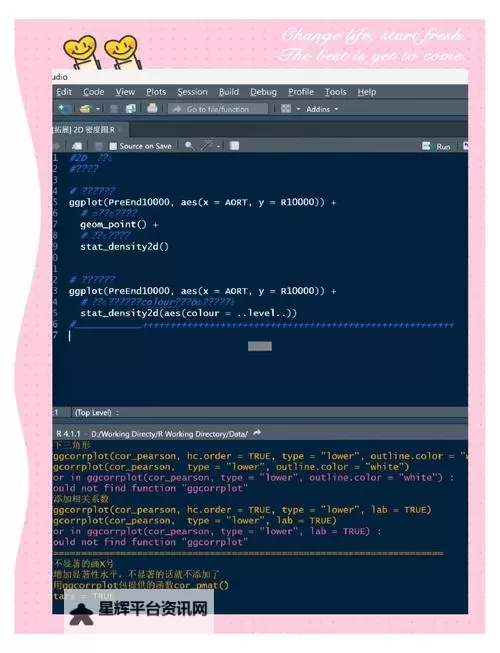The height and width of the screenshot is (653, 500).
Task: Toggle the Source on Save checkbox
Action: tap(113, 146)
